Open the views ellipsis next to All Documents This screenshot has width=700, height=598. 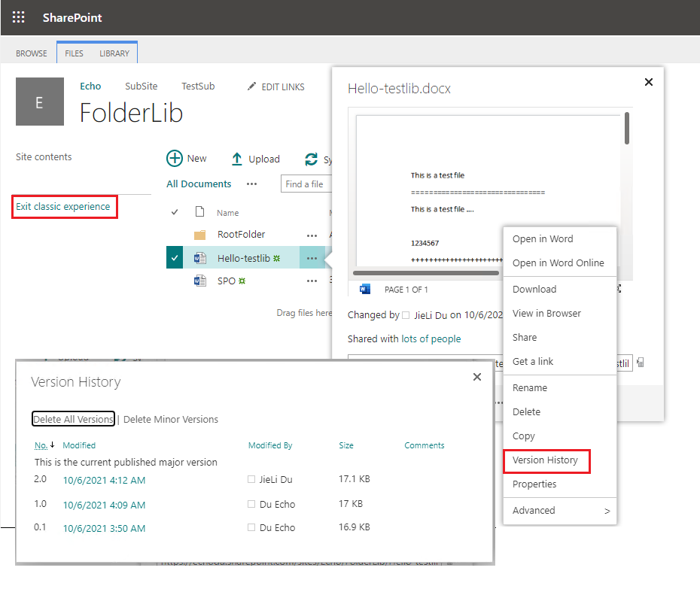tap(252, 184)
